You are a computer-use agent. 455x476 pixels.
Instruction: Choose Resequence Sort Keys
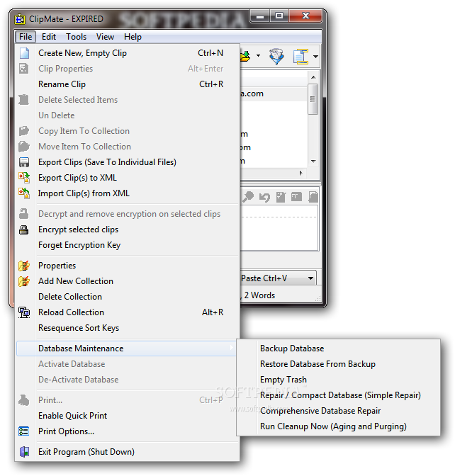coord(128,328)
